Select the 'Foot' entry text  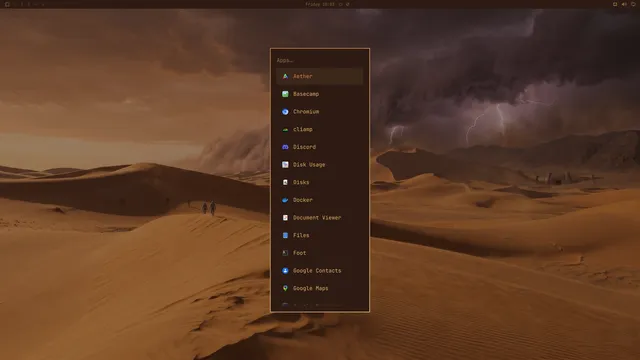coord(300,253)
